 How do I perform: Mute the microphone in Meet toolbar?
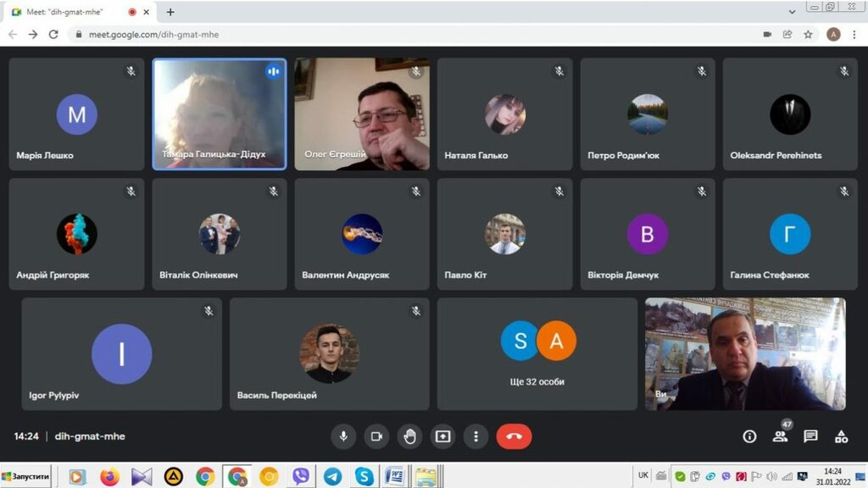tap(343, 436)
